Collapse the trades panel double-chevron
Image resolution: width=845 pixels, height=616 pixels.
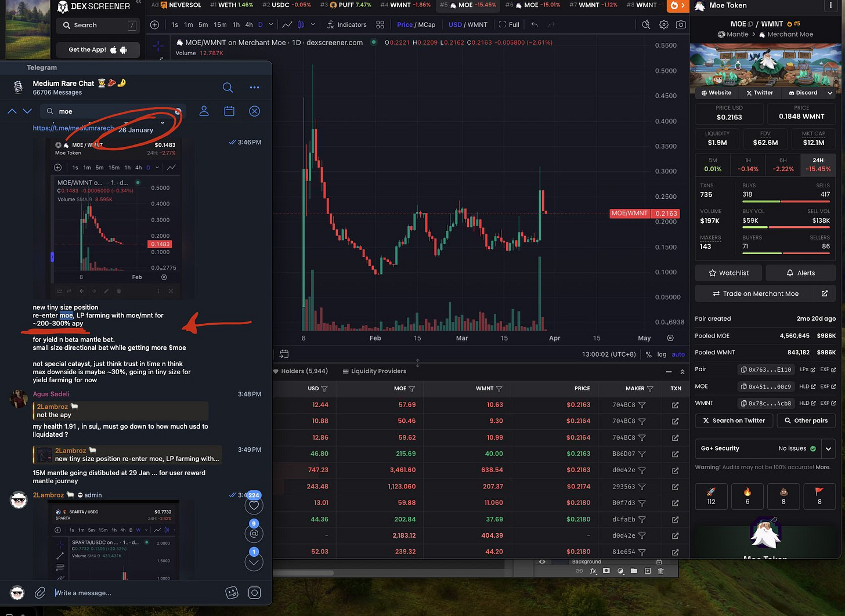[x=682, y=371]
